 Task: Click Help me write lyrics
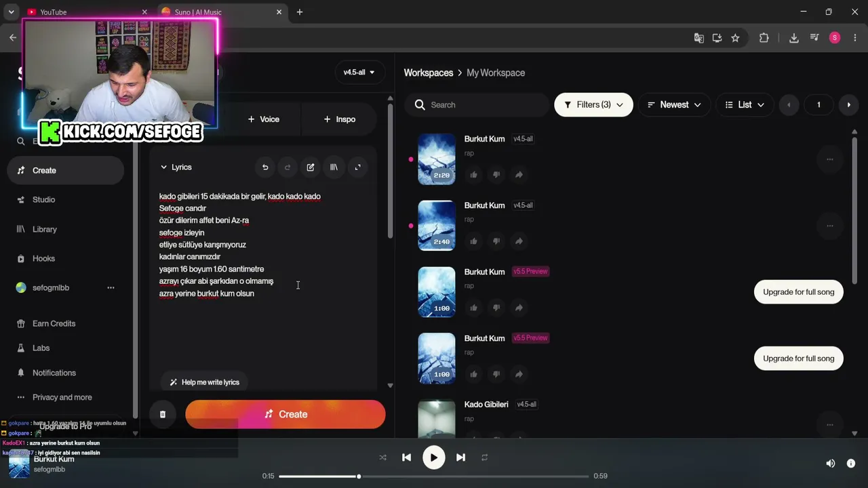point(204,382)
